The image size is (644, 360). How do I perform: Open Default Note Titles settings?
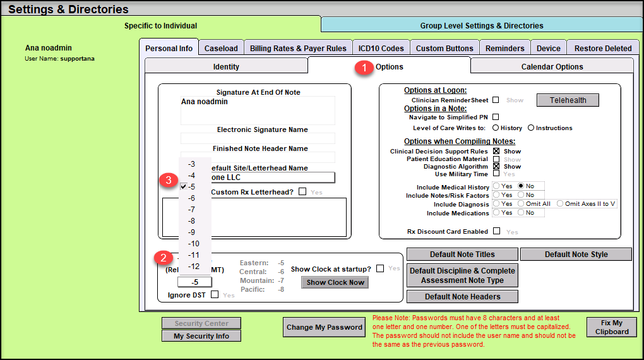(462, 255)
